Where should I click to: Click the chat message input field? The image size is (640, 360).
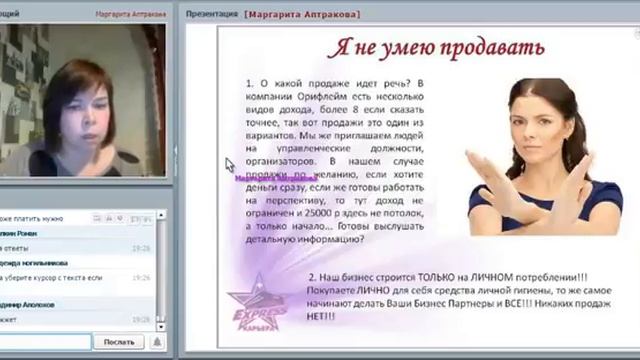[x=45, y=342]
